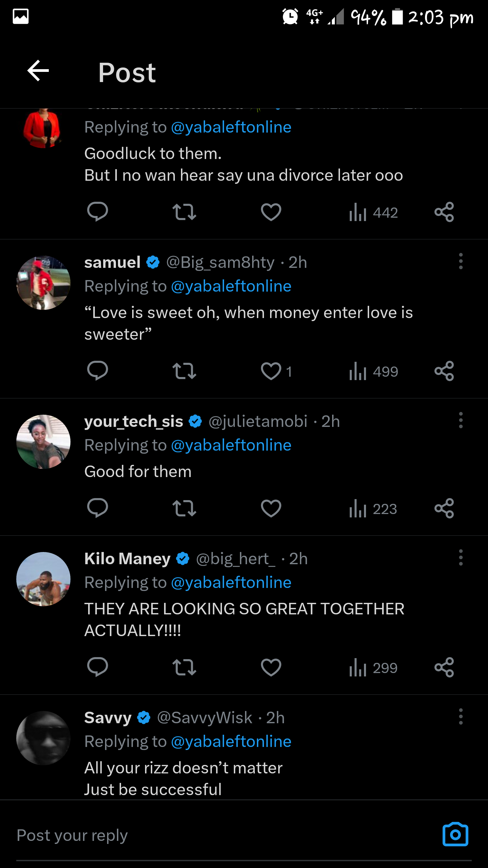This screenshot has height=868, width=488.
Task: Like Kilo Maney's all-caps reply
Action: pyautogui.click(x=271, y=667)
